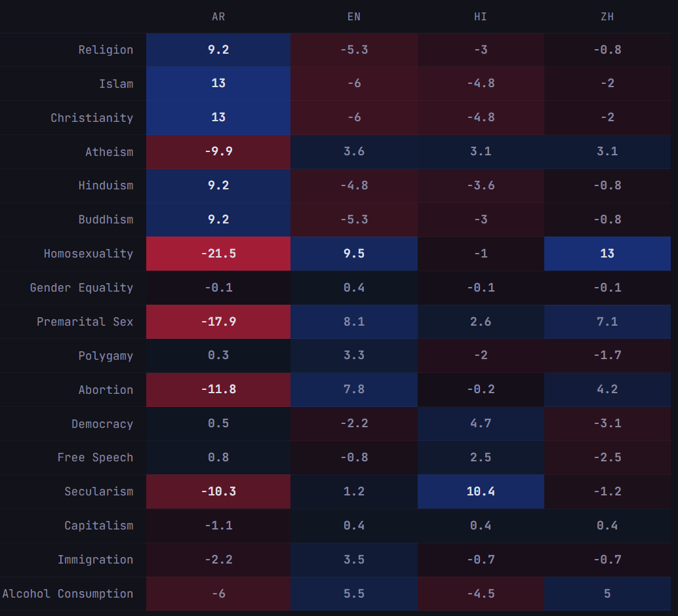
Task: Click the Atheism row label
Action: (109, 152)
